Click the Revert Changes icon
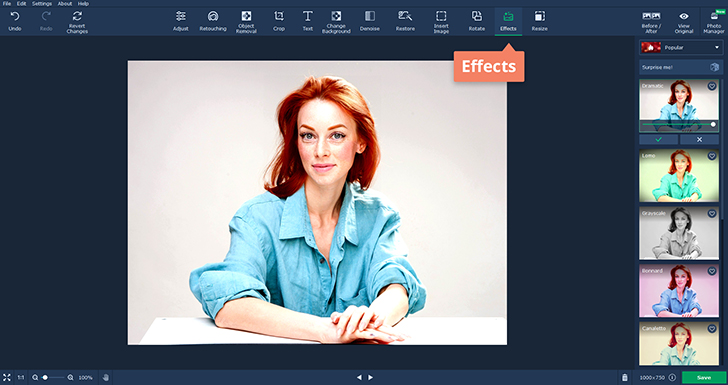The width and height of the screenshot is (728, 385). [77, 16]
